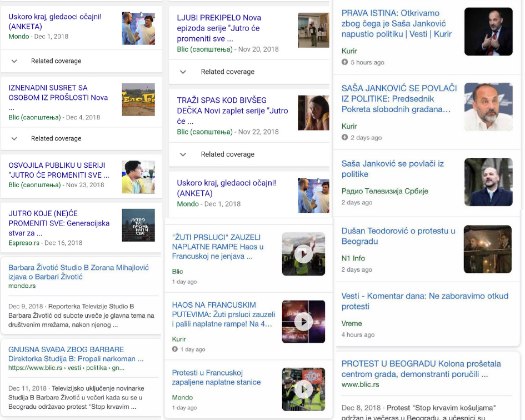Click thumbnail beside "IZNENADNI SUSRET SA OSOBOM"

coord(138,99)
